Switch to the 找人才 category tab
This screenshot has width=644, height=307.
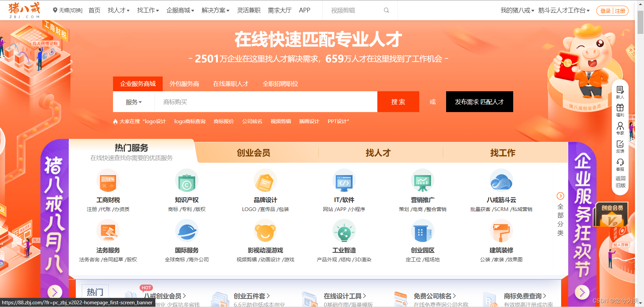(x=378, y=153)
